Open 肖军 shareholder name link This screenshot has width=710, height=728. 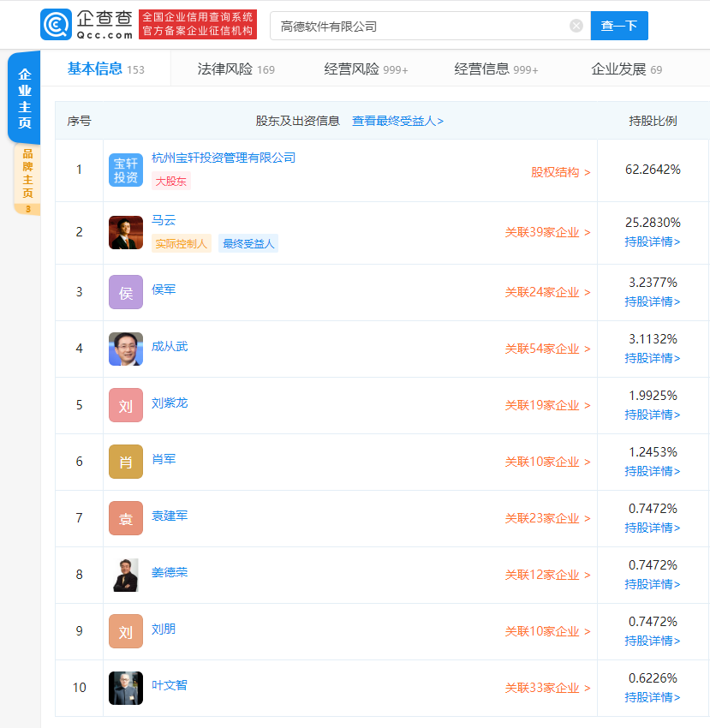coord(164,459)
